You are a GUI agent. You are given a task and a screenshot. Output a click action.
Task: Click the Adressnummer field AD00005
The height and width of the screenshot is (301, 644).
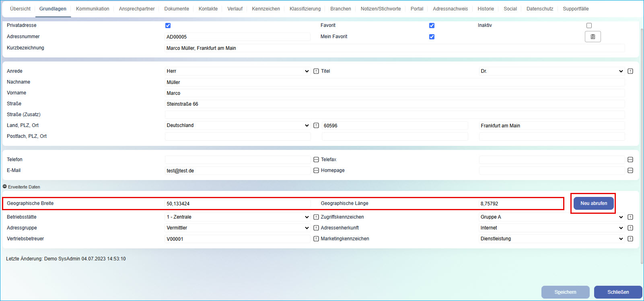coord(238,37)
